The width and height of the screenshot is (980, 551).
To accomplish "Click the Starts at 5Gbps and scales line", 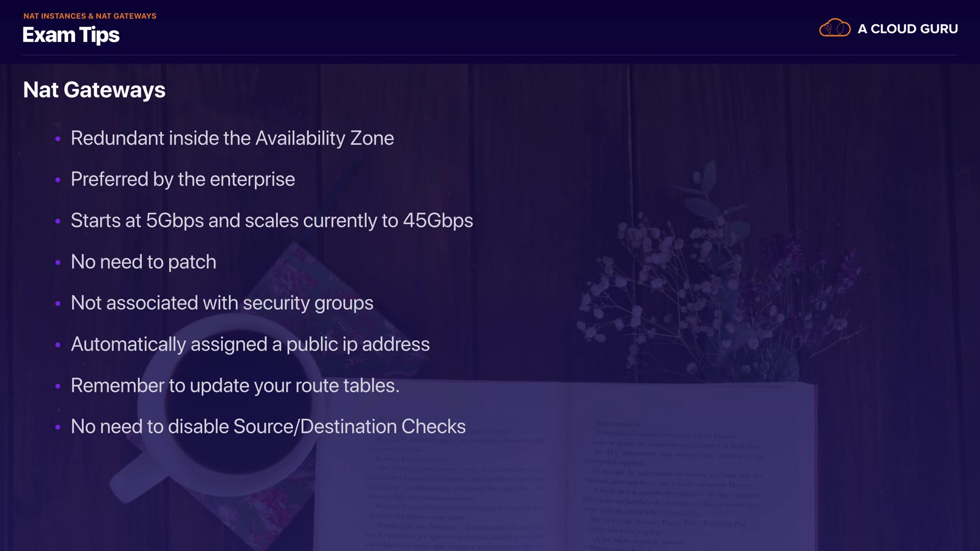I will coord(272,221).
